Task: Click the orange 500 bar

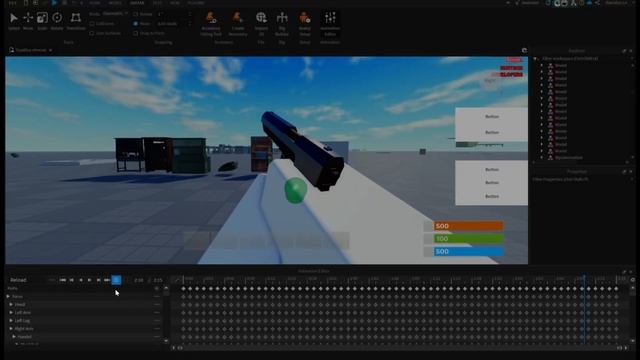Action: [x=468, y=226]
